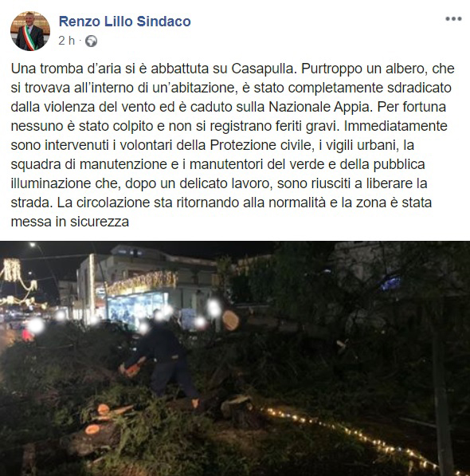Screen dimensions: 470x476
Task: Open the three-dots post options menu
Action: [453, 19]
